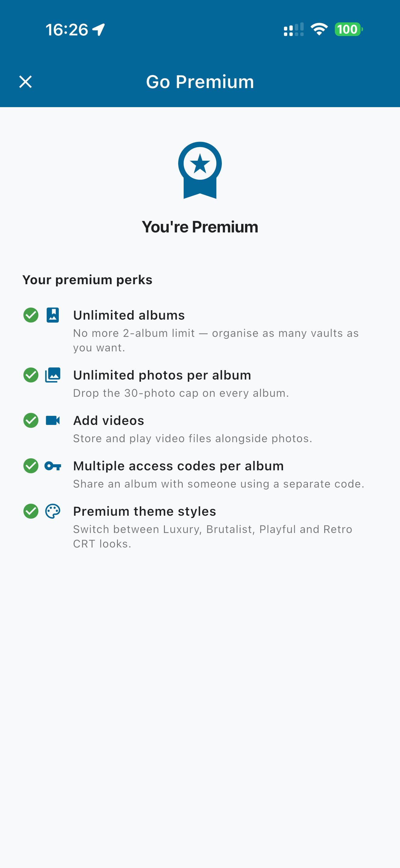400x868 pixels.
Task: Tap the Unlimited albums bookmark icon
Action: click(x=53, y=315)
